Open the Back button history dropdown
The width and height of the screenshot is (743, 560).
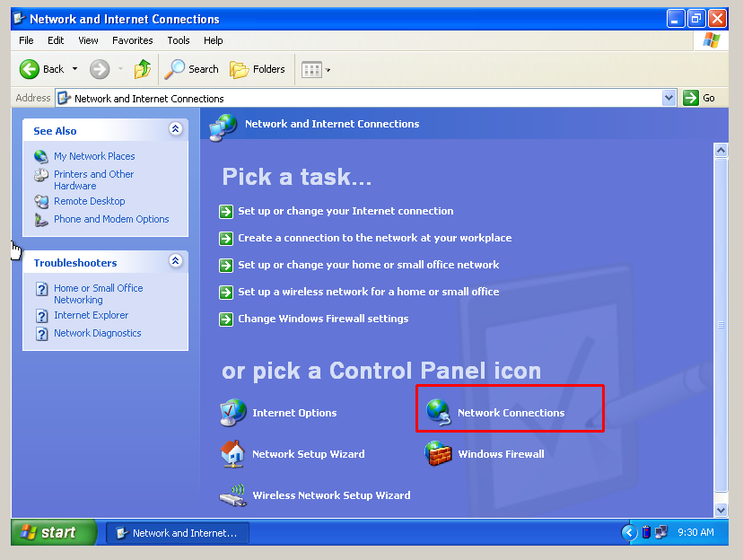click(x=74, y=69)
